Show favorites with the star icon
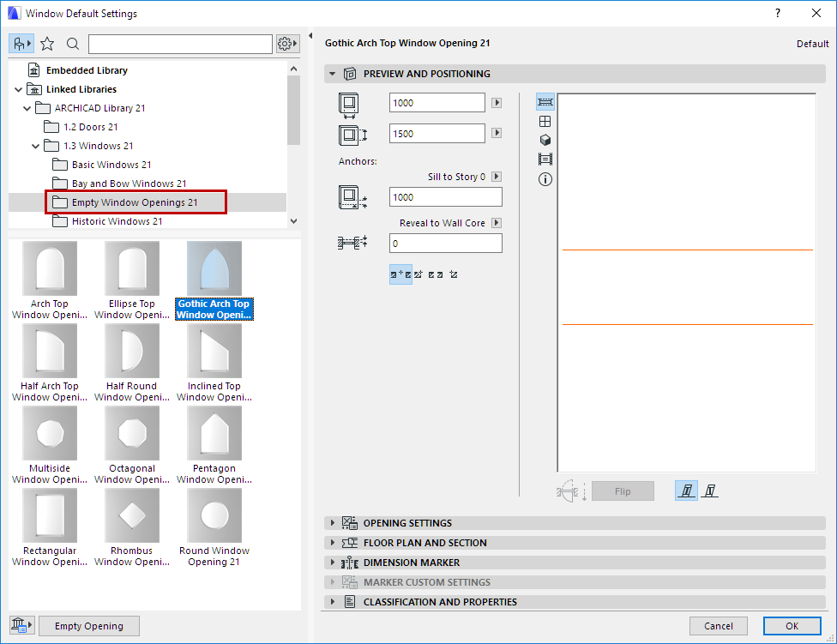Screen dimensions: 837x644 47,44
